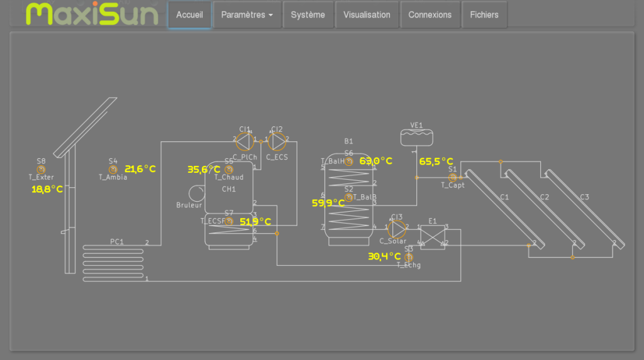The image size is (644, 360).
Task: Switch to the Système tab
Action: (308, 14)
